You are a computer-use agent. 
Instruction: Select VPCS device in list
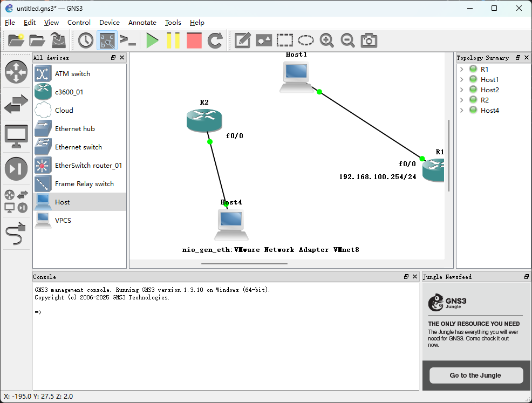click(80, 220)
